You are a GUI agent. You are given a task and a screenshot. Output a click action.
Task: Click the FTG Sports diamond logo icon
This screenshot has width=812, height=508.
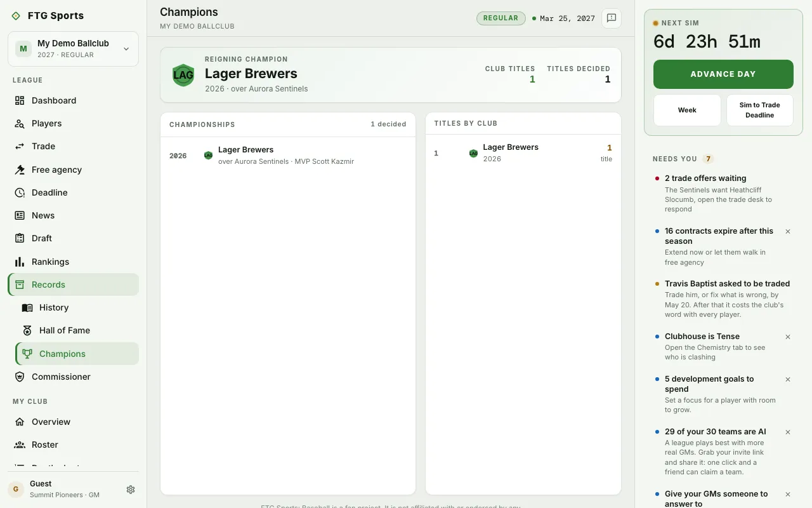pyautogui.click(x=16, y=16)
